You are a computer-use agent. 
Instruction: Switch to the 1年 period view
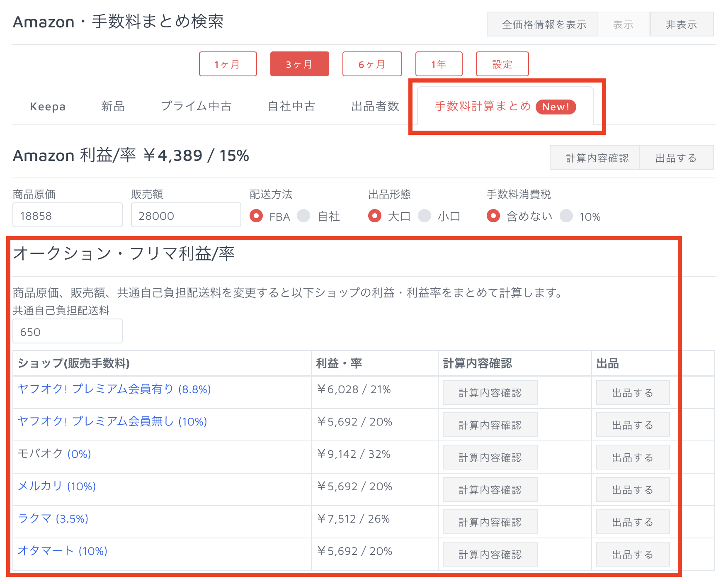439,64
